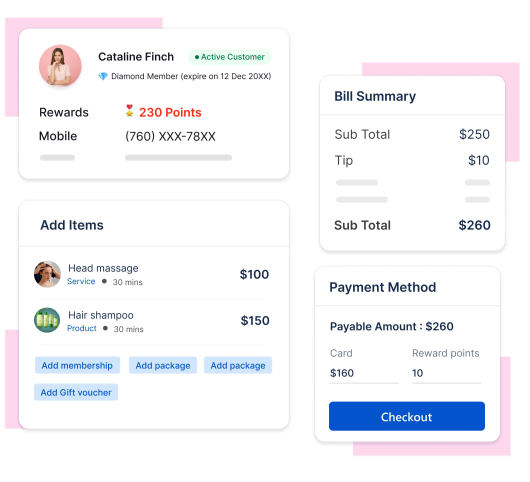Click the diamond membership icon
The width and height of the screenshot is (530, 482).
(x=103, y=76)
